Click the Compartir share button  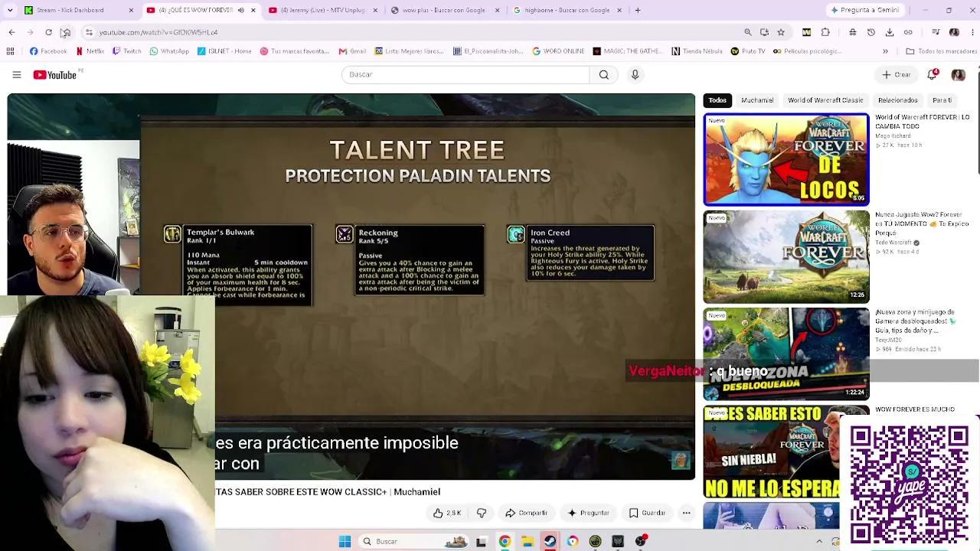point(526,513)
